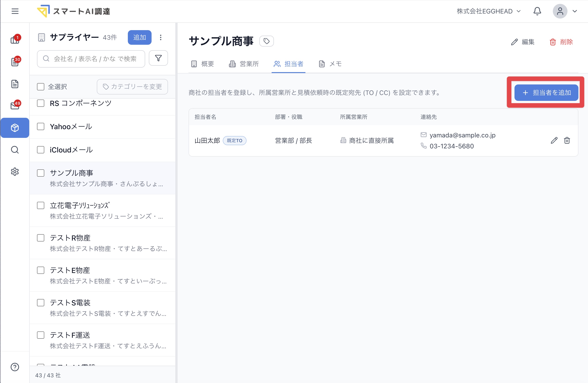Select the supplier box icon in sidebar
The height and width of the screenshot is (383, 588).
15,128
